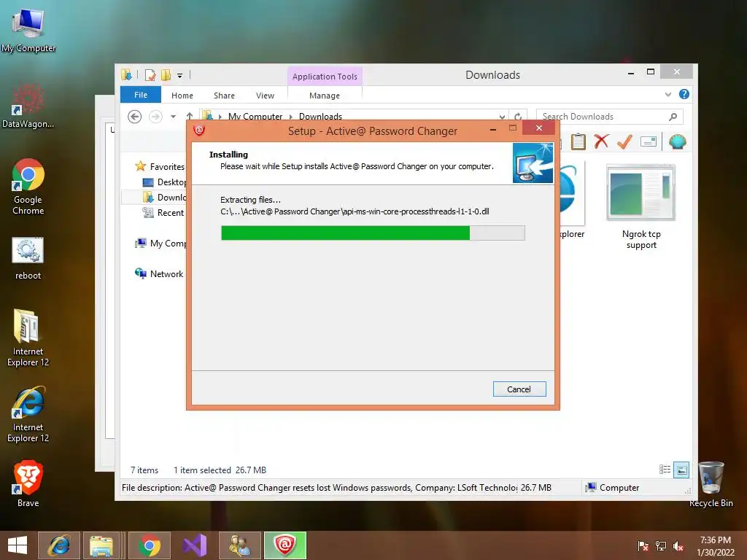
Task: Click the New Folder quick access icon
Action: pos(166,75)
